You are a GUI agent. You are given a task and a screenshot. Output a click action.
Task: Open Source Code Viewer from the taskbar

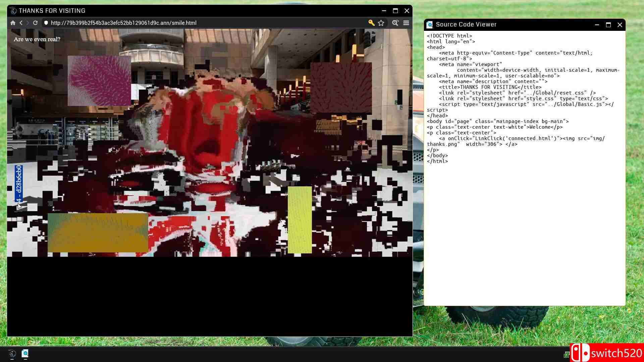pyautogui.click(x=25, y=354)
